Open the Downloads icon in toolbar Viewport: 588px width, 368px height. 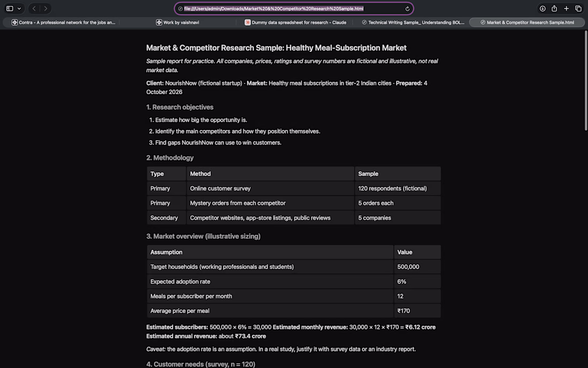click(542, 9)
